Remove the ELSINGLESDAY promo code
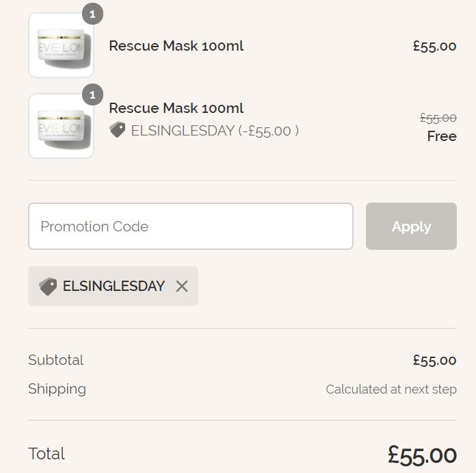Image resolution: width=476 pixels, height=473 pixels. (182, 286)
